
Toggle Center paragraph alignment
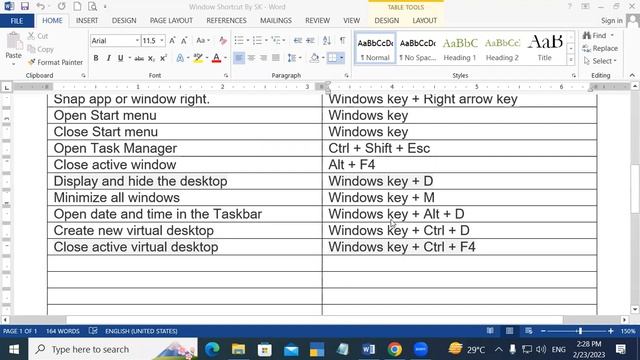pyautogui.click(x=251, y=58)
